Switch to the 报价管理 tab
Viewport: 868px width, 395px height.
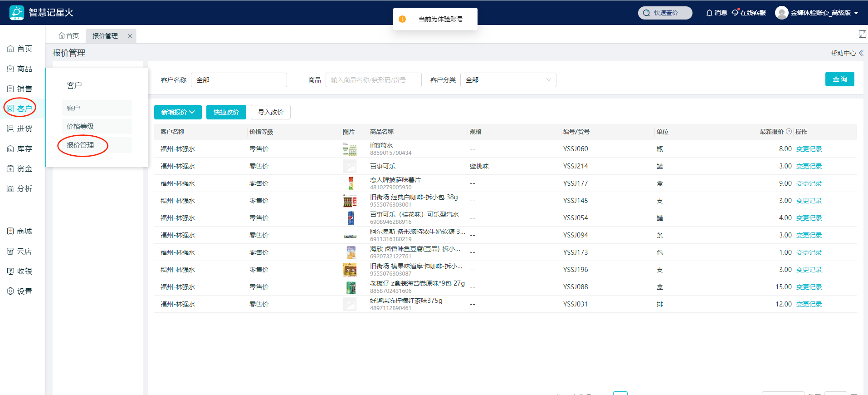coord(105,36)
